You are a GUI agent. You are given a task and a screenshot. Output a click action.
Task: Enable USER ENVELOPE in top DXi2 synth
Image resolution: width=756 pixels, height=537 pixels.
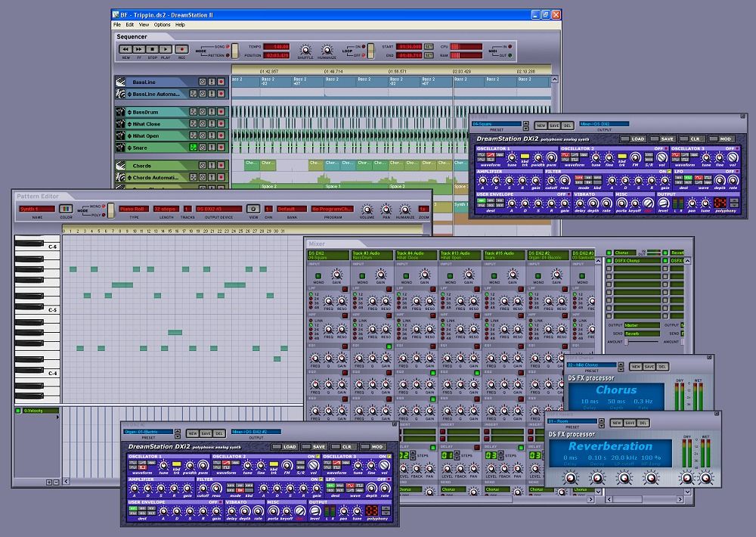pyautogui.click(x=569, y=194)
